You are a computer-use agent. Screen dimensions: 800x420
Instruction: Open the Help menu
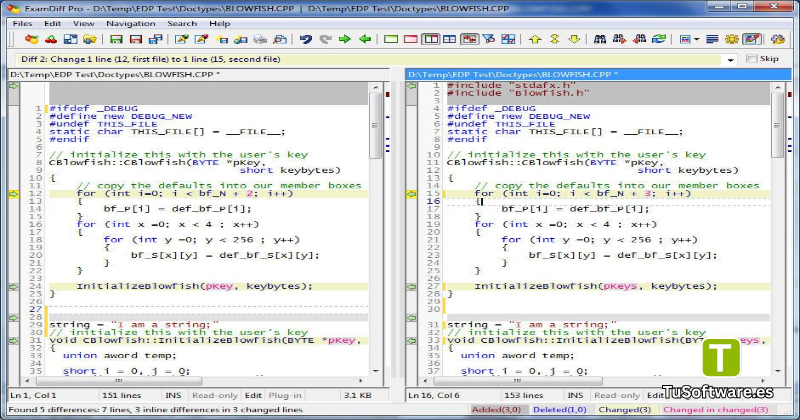click(219, 23)
